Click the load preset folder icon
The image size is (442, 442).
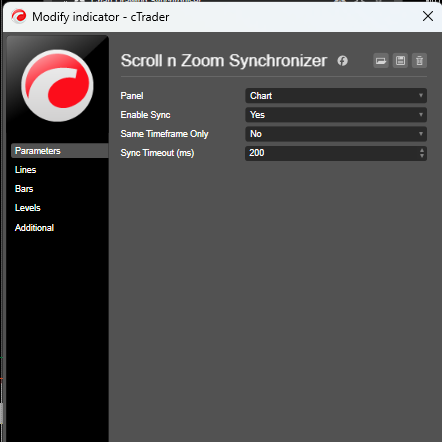[x=381, y=61]
